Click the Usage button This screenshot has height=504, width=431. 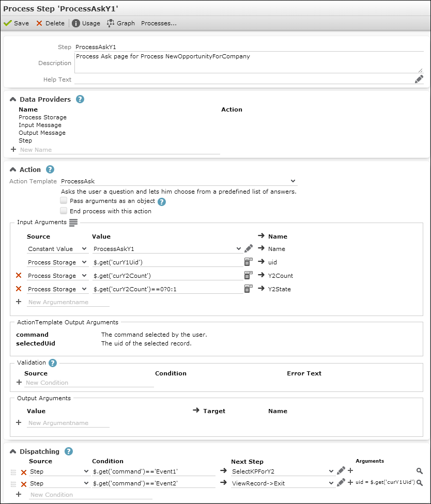tap(86, 23)
